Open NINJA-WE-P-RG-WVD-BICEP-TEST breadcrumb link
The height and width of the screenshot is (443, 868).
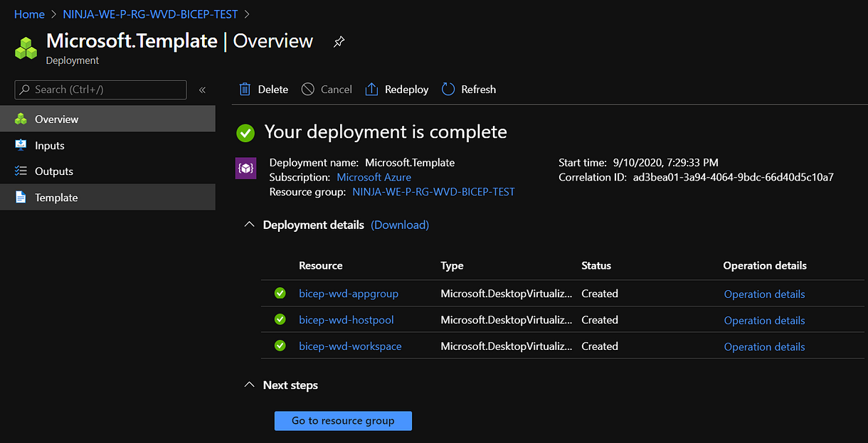(150, 14)
